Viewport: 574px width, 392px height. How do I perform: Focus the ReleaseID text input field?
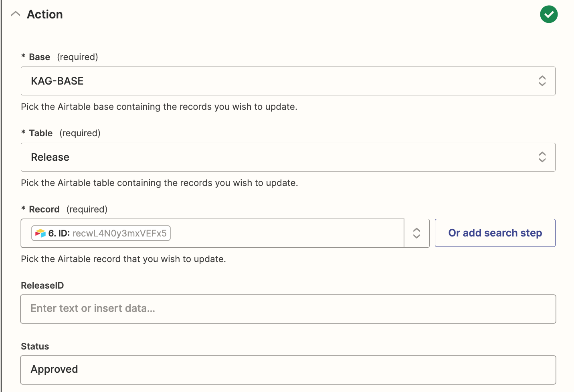coord(288,309)
